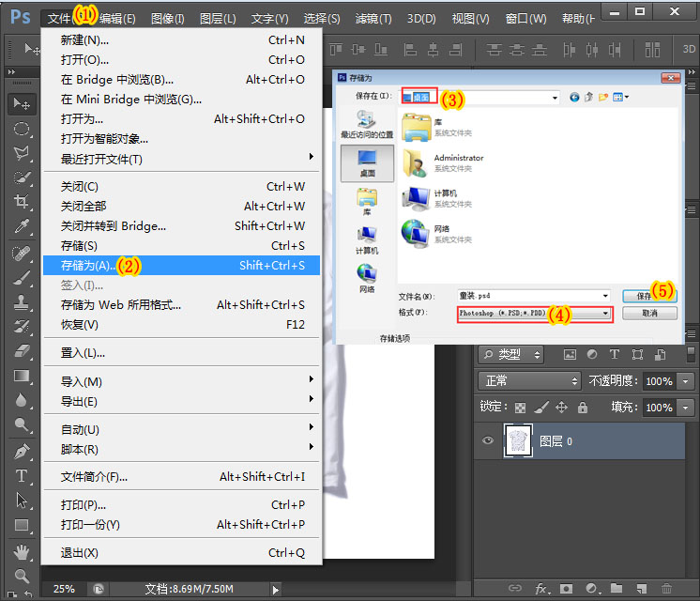Select the Quick Selection tool

22,177
